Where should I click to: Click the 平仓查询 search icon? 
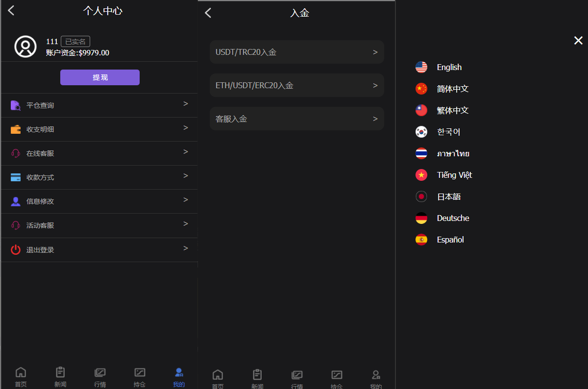[16, 105]
